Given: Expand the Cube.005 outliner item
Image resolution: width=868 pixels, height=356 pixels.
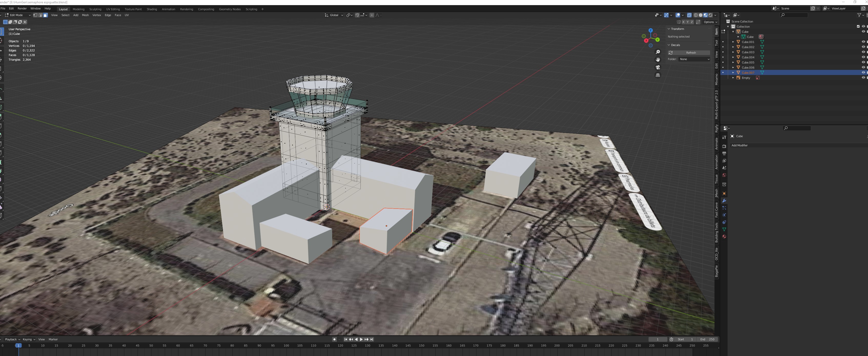Looking at the screenshot, I should (x=733, y=62).
